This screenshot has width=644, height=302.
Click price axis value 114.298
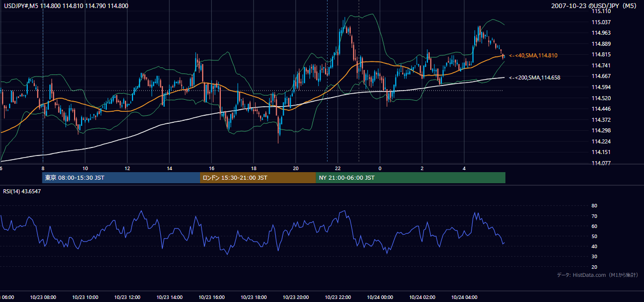pos(601,131)
